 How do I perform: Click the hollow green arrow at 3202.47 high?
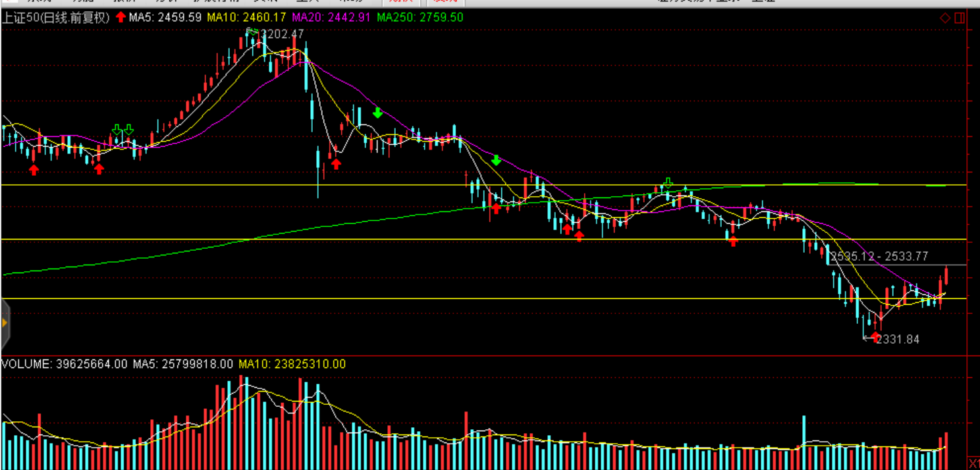click(x=252, y=31)
